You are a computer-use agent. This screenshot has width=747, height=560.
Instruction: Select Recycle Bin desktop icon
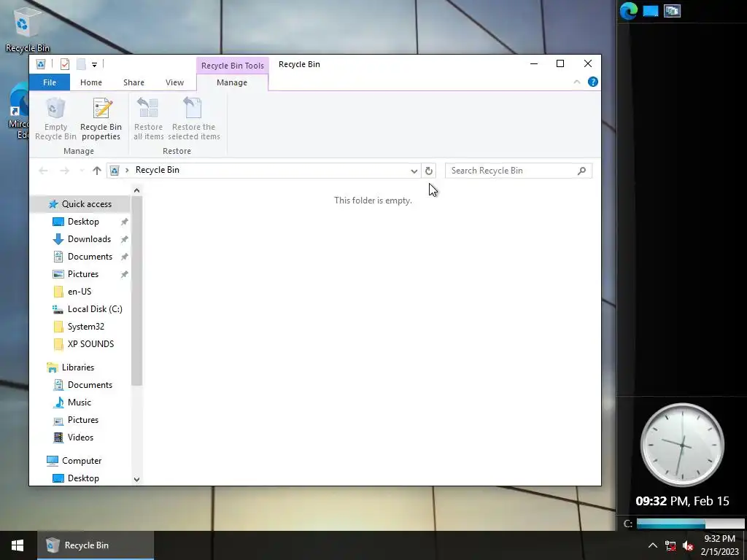(x=27, y=29)
